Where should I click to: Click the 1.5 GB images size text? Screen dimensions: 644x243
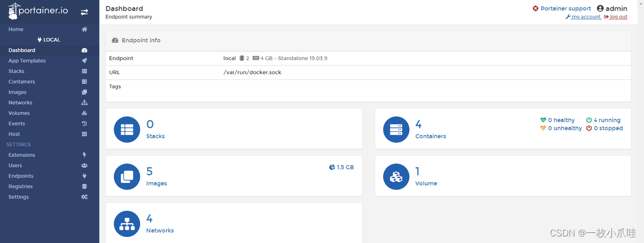point(345,167)
